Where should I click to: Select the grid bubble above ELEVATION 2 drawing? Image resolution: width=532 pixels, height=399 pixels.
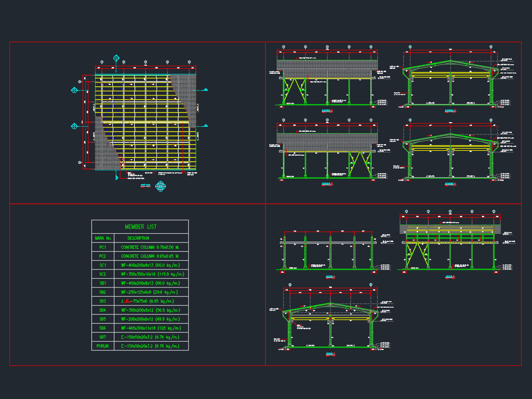pos(410,46)
